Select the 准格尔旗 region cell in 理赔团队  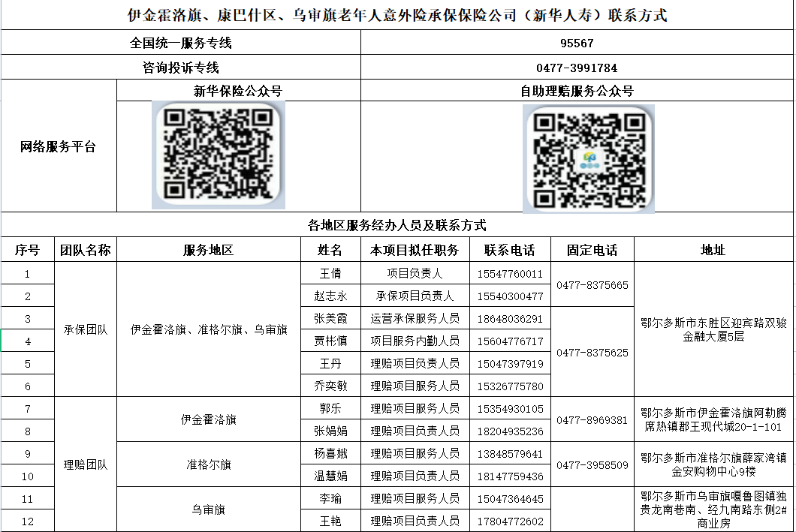point(209,464)
